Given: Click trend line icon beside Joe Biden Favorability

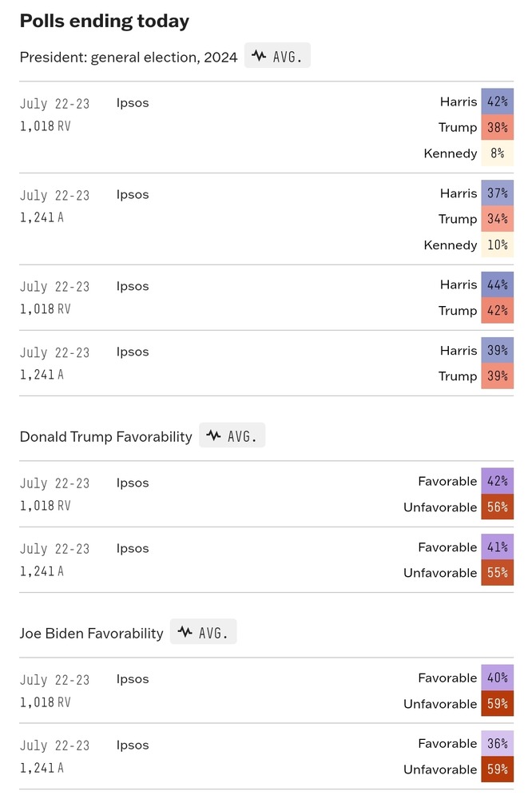Looking at the screenshot, I should click(185, 632).
